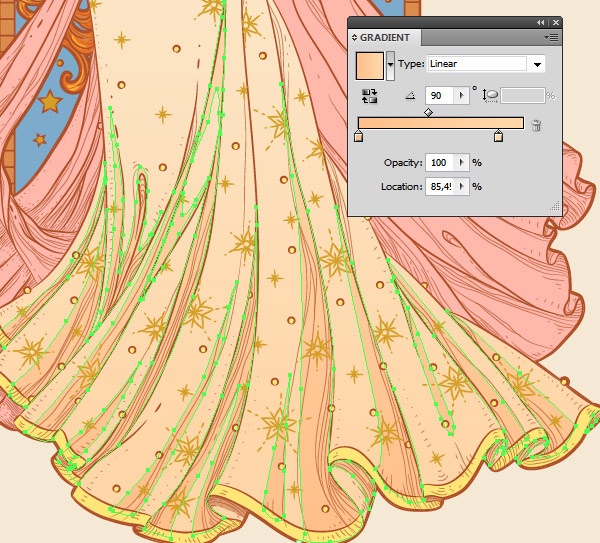Image resolution: width=600 pixels, height=543 pixels.
Task: Expand the Opacity value arrow
Action: (x=461, y=162)
